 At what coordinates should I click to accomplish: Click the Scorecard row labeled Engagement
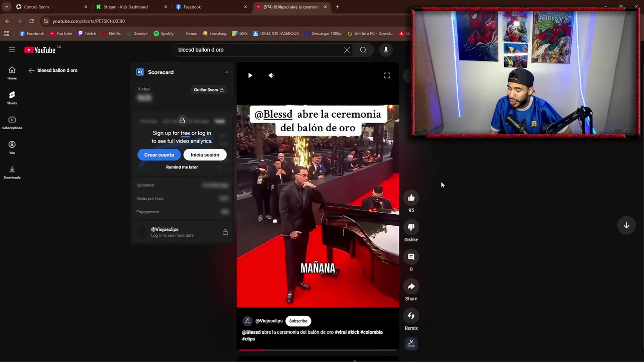182,212
